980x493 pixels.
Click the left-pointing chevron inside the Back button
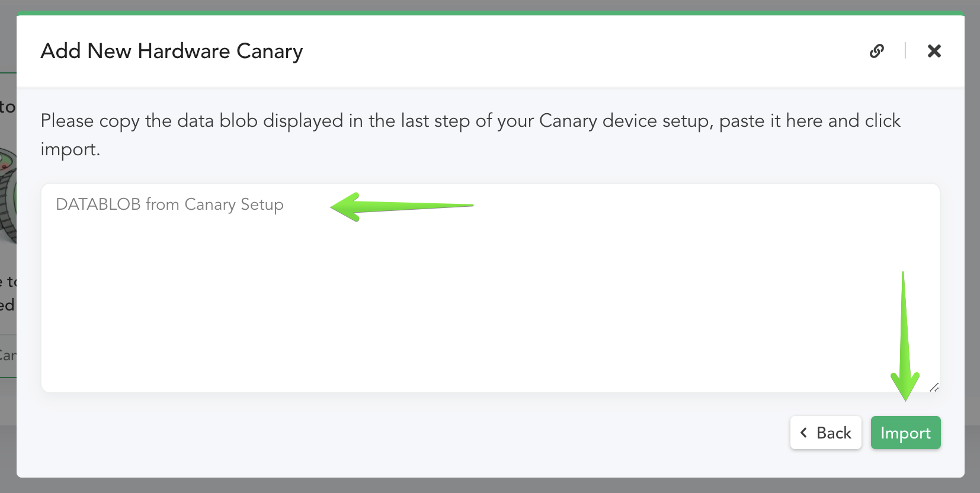804,433
